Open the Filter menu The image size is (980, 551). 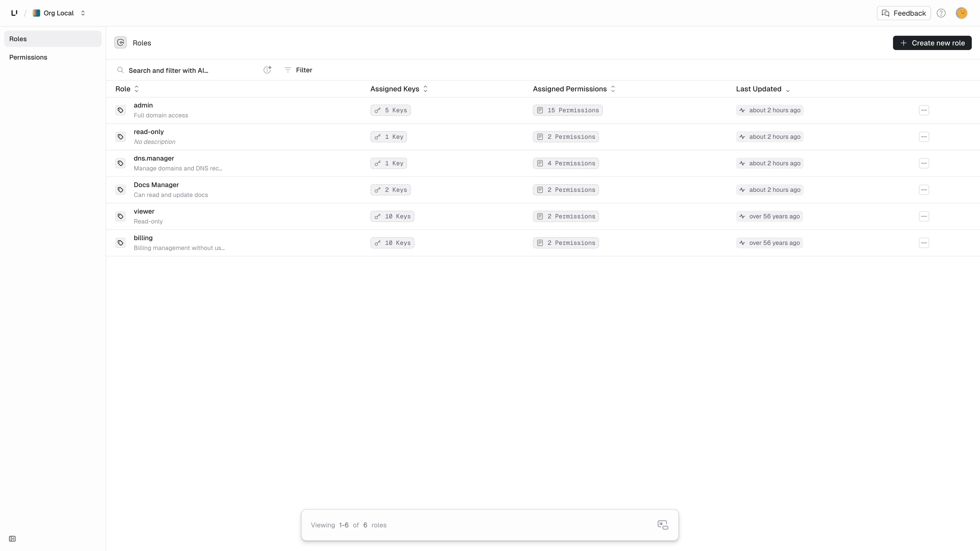pos(299,70)
